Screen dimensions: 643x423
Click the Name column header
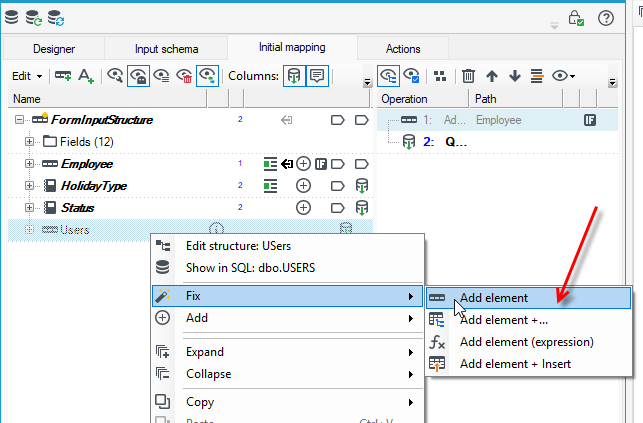107,99
